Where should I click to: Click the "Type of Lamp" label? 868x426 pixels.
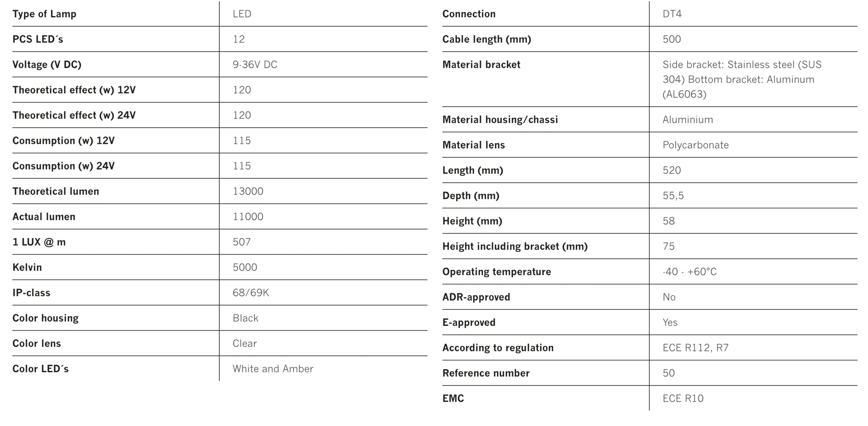tap(44, 14)
